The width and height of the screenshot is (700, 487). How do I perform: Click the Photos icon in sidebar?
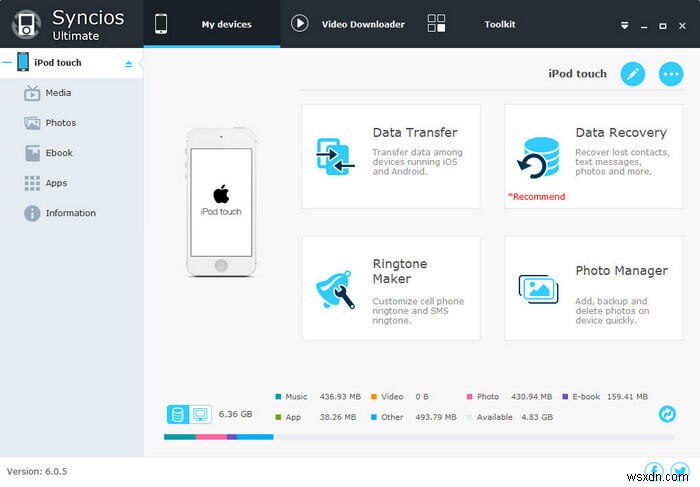32,123
